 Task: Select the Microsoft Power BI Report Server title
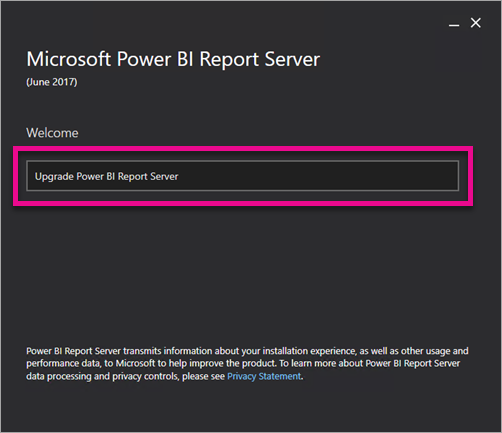point(173,60)
